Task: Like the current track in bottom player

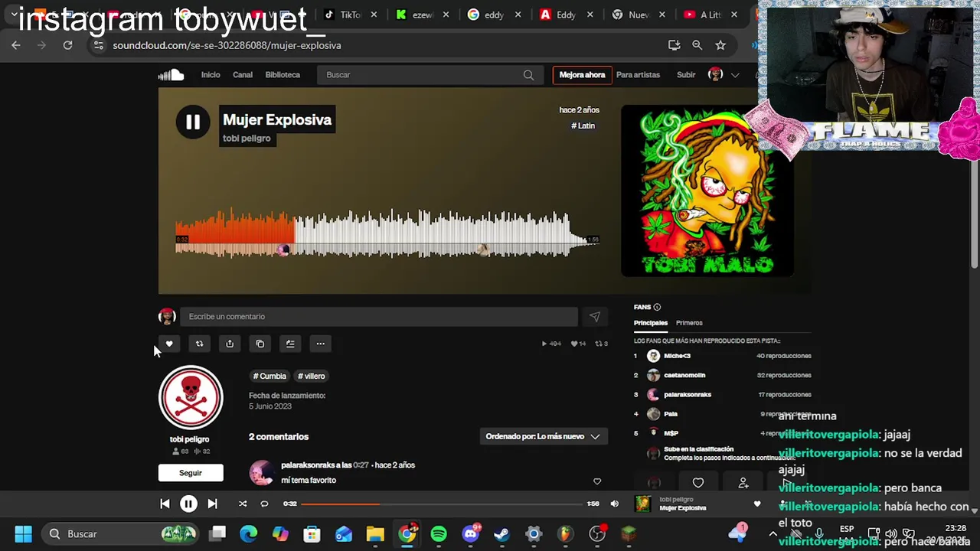Action: coord(757,504)
